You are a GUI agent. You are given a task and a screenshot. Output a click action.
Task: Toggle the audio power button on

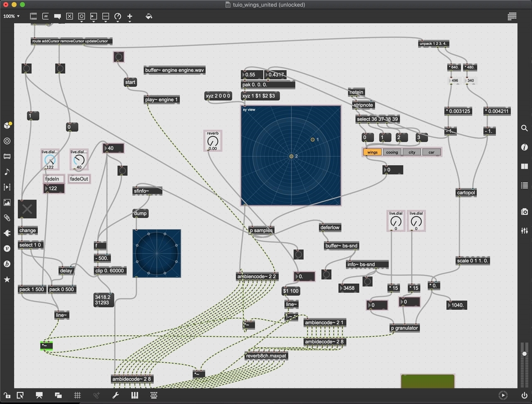(524, 395)
